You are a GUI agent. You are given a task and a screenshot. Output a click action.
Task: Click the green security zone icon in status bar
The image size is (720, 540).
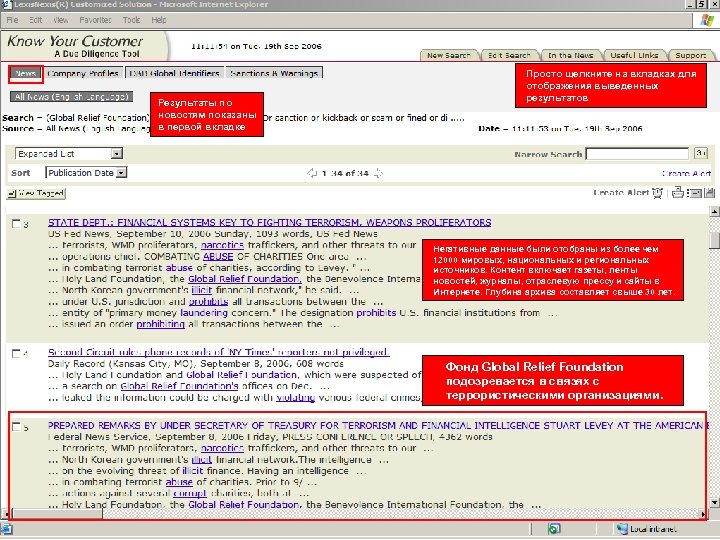tap(554, 529)
